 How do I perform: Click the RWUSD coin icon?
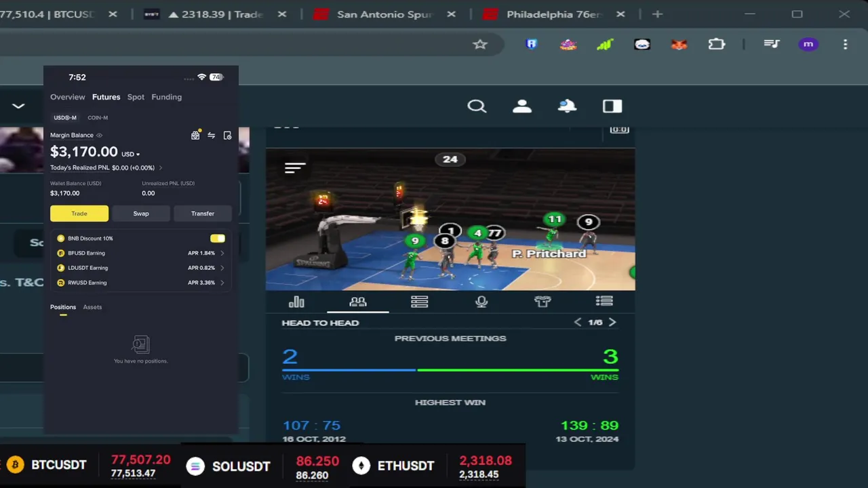(x=61, y=283)
